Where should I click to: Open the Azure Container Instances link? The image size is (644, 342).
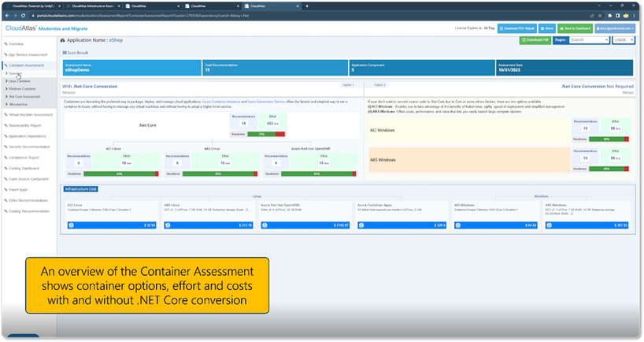point(221,102)
